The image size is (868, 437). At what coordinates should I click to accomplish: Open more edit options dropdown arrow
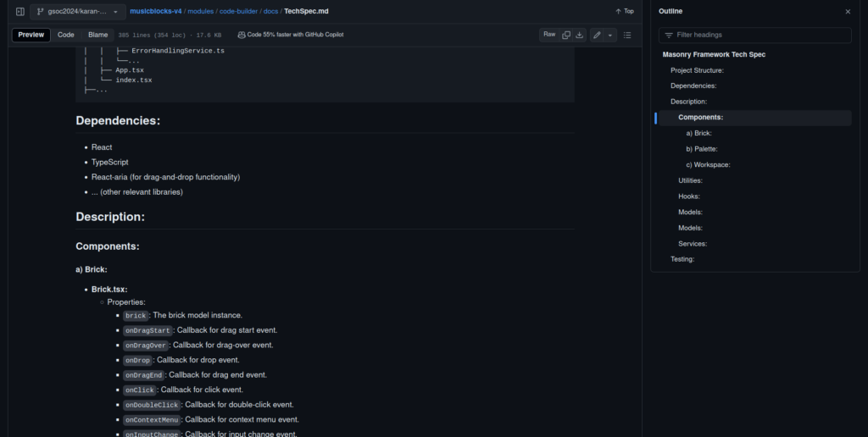tap(610, 35)
